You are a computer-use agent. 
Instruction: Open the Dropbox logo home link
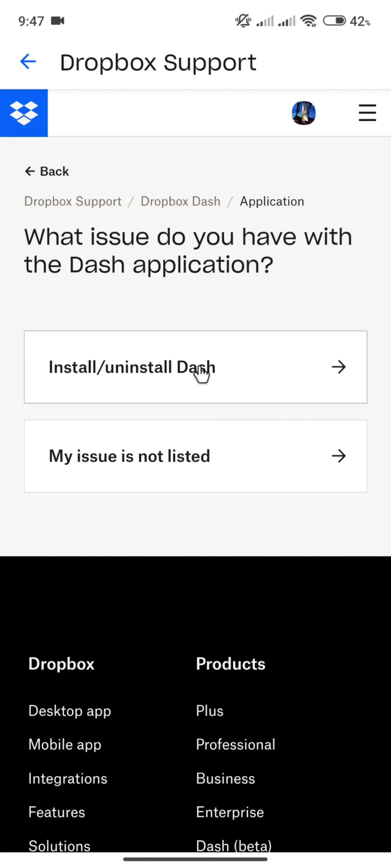tap(24, 113)
